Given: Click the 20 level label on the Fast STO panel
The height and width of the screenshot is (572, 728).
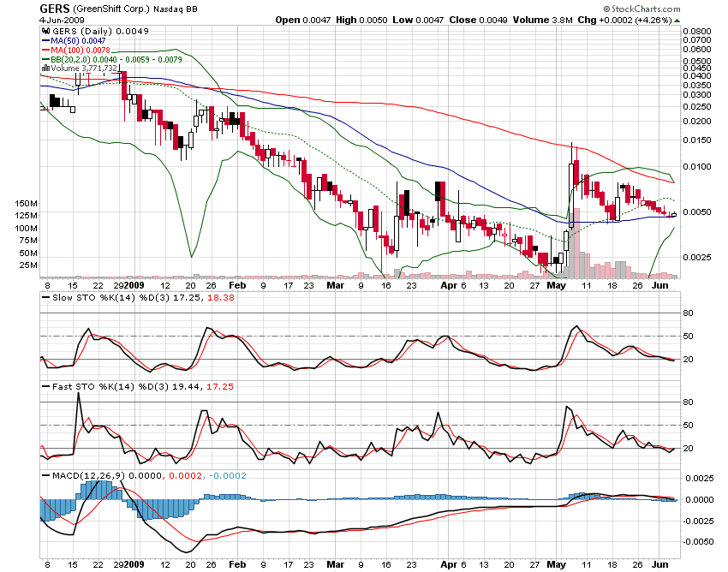Looking at the screenshot, I should click(688, 449).
